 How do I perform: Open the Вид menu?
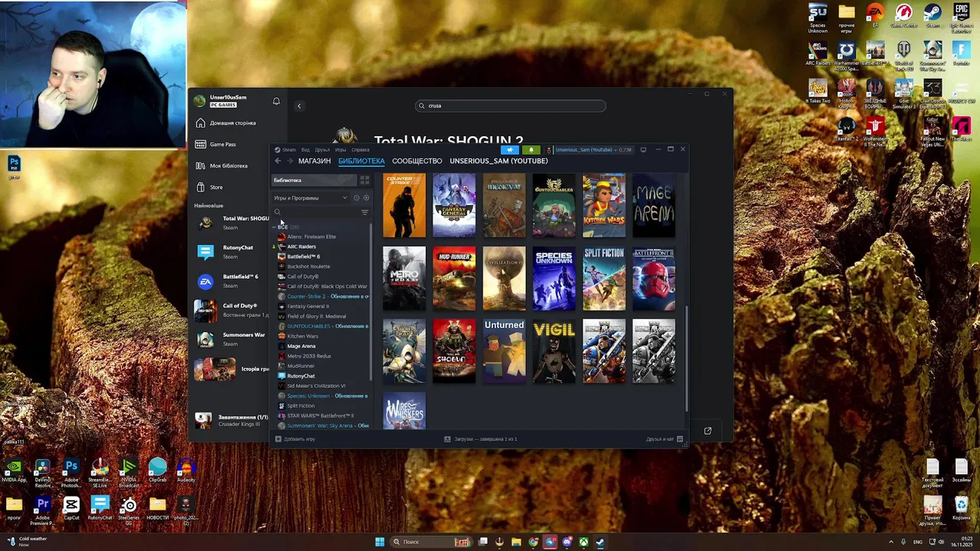tap(305, 150)
